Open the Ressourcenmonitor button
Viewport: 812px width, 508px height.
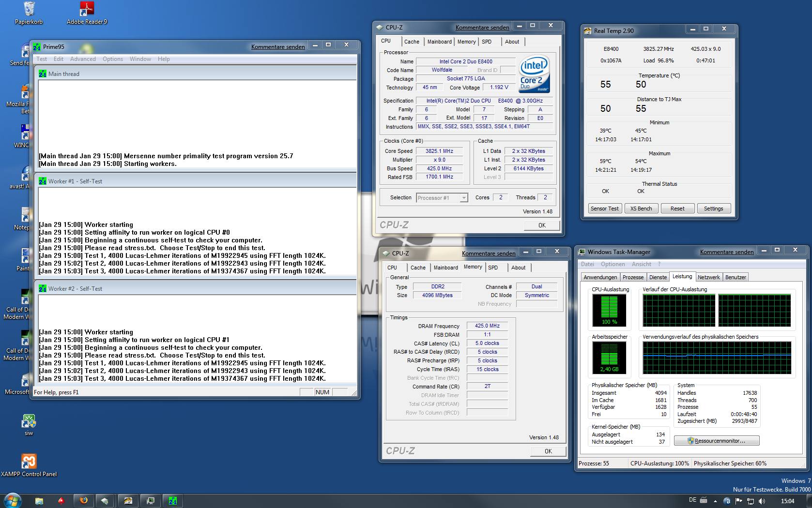716,441
